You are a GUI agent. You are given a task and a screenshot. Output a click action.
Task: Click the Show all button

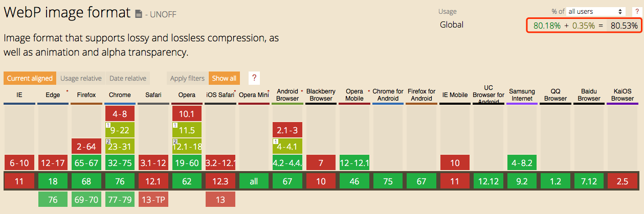pos(224,78)
